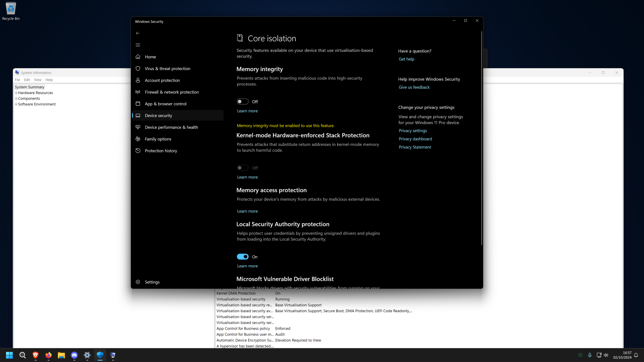Open Firewall & network protection

(x=172, y=92)
